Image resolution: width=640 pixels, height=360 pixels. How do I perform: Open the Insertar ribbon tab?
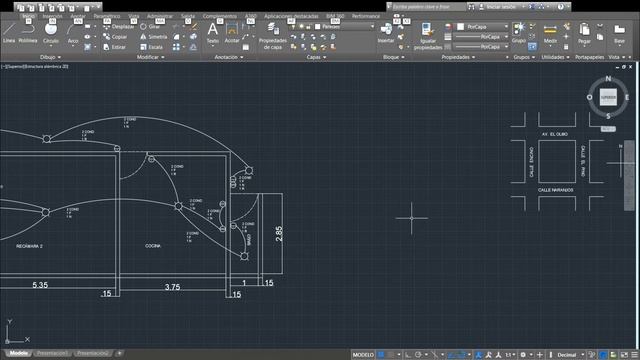tap(53, 16)
